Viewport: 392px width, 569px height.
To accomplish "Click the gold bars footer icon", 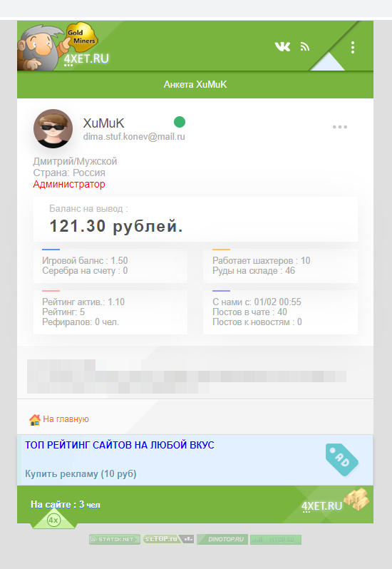I will pyautogui.click(x=356, y=498).
